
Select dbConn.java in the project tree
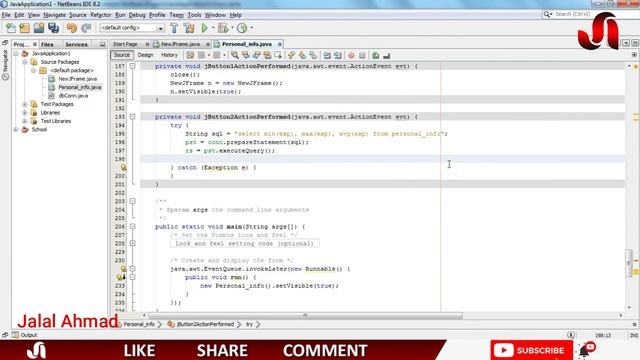tap(73, 96)
